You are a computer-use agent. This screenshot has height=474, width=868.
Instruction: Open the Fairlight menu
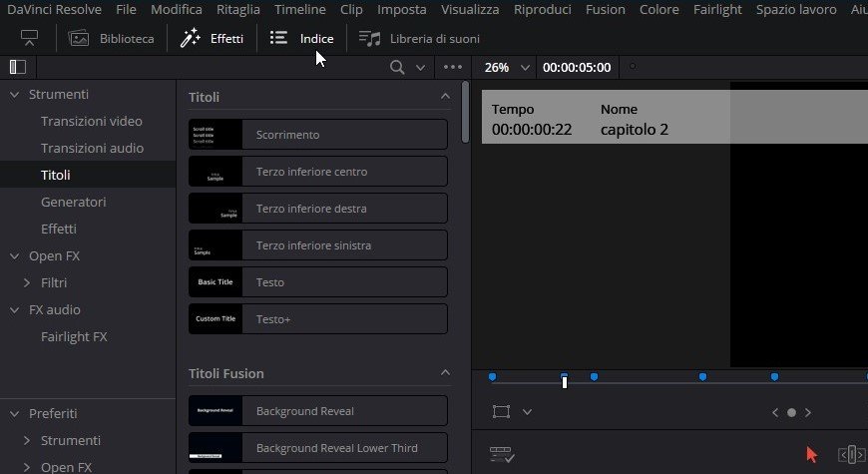[x=717, y=9]
